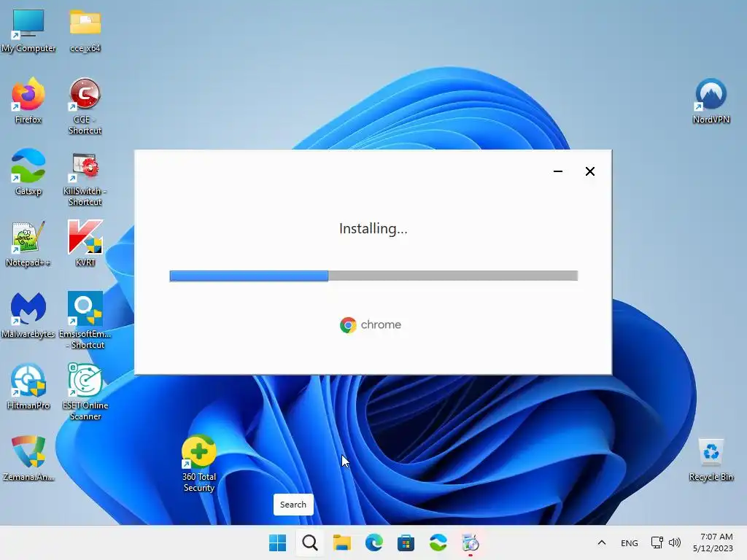The width and height of the screenshot is (747, 560).
Task: Launch Microsoft Edge from taskbar
Action: (x=374, y=542)
